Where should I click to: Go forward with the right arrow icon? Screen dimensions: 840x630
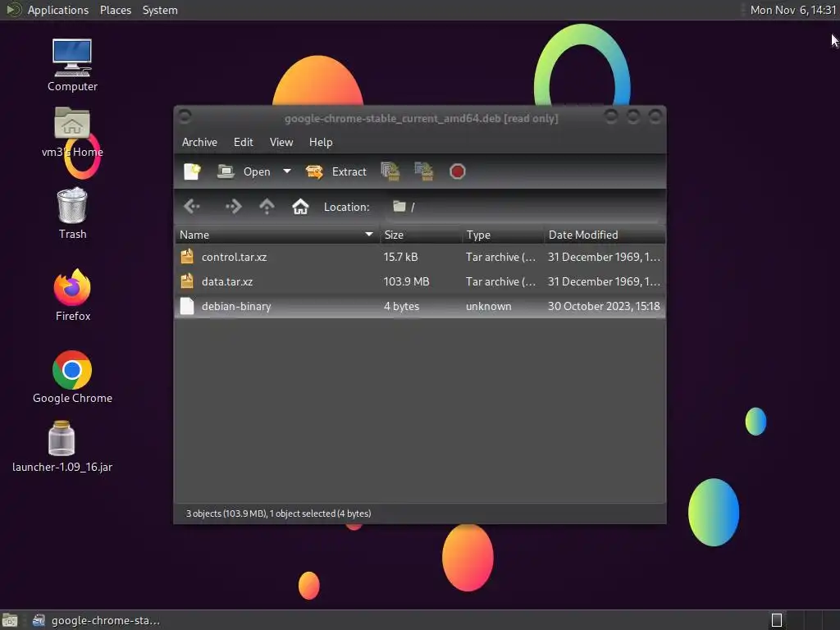click(x=233, y=206)
